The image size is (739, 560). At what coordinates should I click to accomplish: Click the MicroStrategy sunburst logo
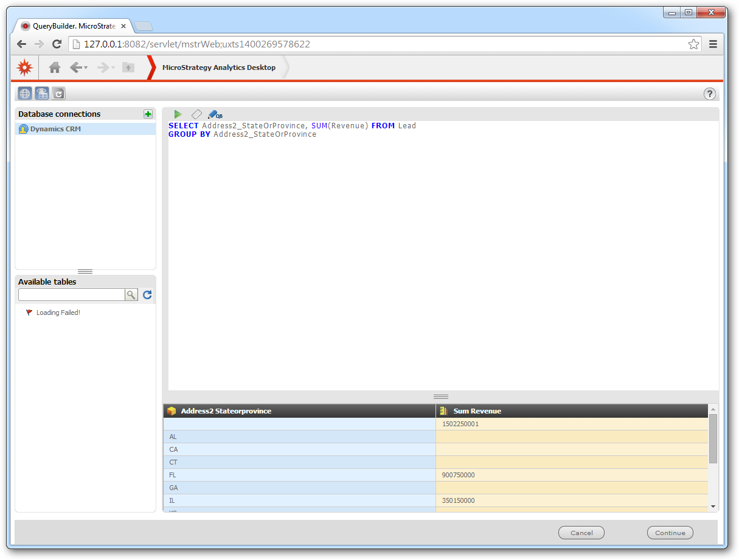click(24, 67)
